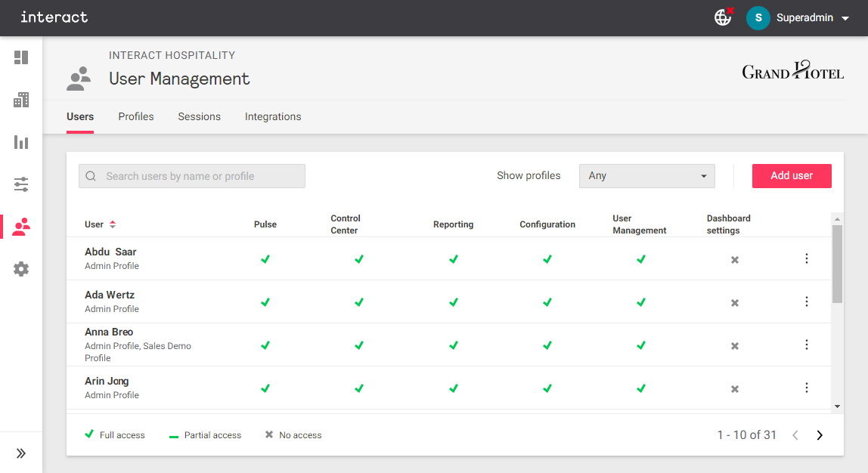Click the search magnifier icon
Image resolution: width=868 pixels, height=473 pixels.
tap(91, 176)
